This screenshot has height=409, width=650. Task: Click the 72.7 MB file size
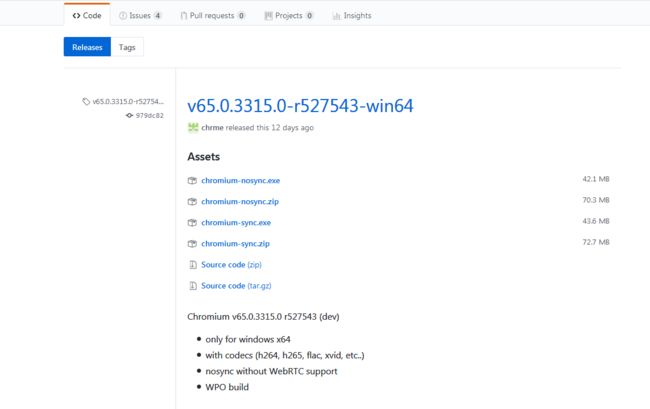pos(596,242)
